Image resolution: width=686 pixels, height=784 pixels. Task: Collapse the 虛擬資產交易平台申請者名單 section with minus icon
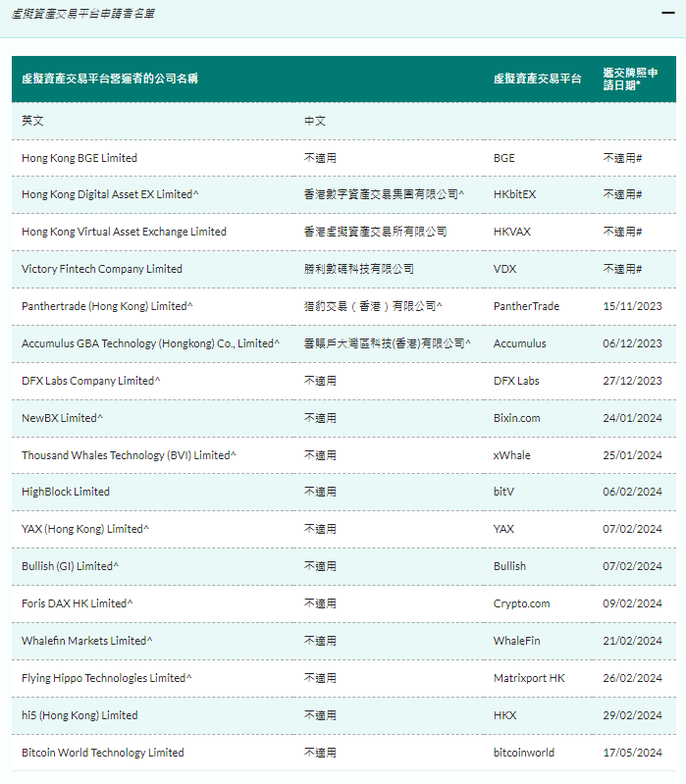668,13
